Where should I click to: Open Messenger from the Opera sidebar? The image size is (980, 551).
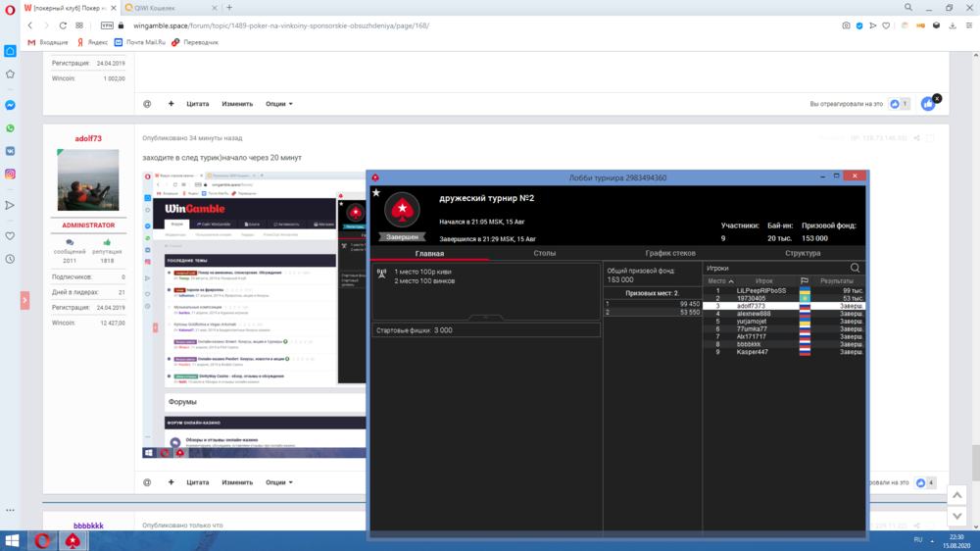(x=10, y=105)
